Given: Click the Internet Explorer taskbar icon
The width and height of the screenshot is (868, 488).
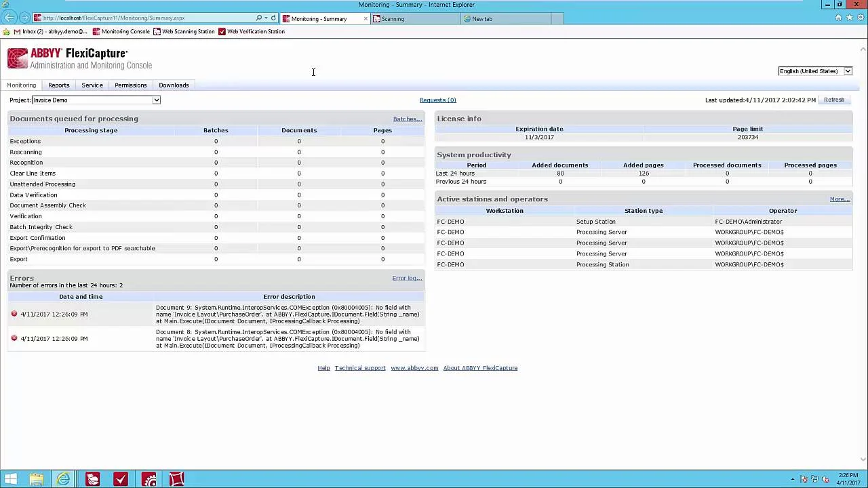Looking at the screenshot, I should point(64,479).
